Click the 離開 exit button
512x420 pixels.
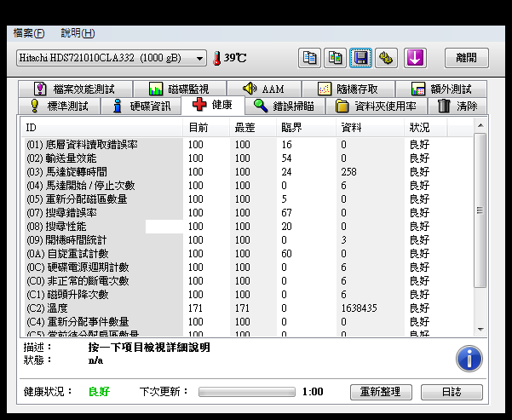(x=467, y=58)
